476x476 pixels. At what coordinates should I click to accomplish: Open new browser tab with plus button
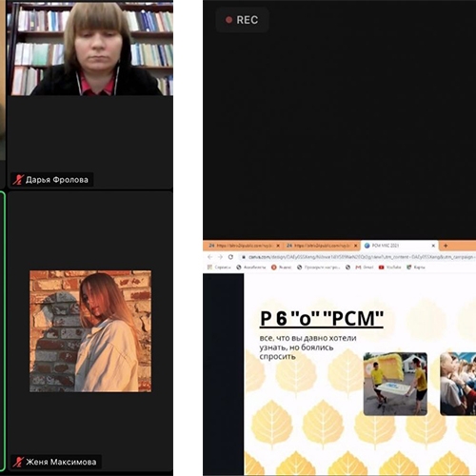tap(446, 246)
